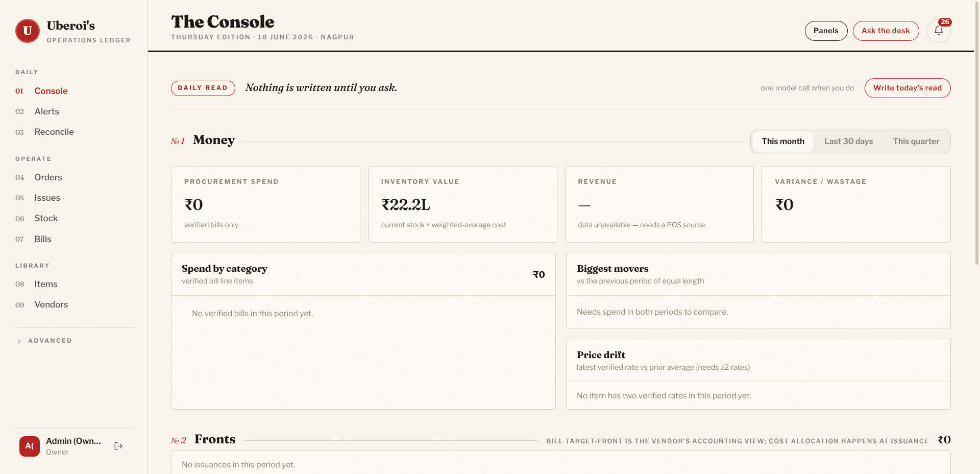This screenshot has width=980, height=474.
Task: Click the logout icon beside Admin
Action: pyautogui.click(x=118, y=446)
